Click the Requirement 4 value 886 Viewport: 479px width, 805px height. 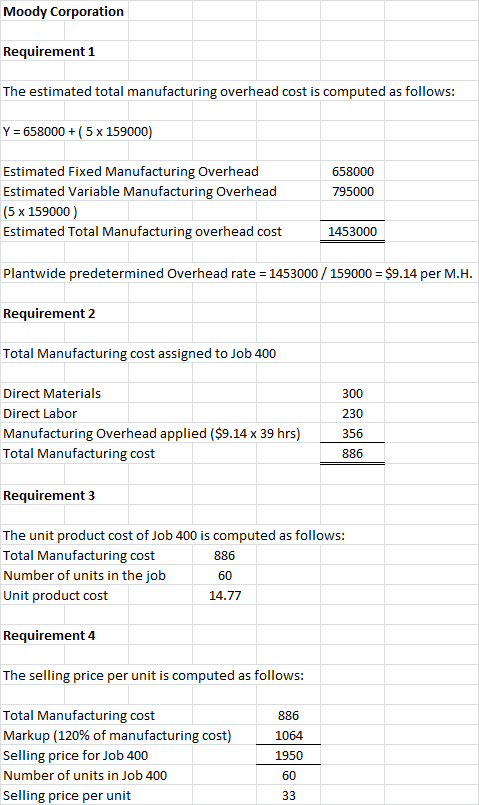point(289,716)
